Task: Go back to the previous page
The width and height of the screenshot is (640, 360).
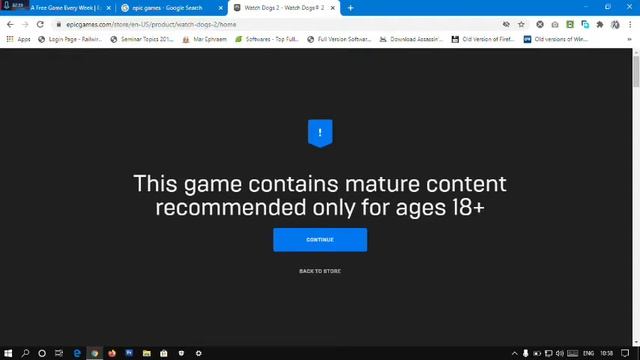Action: click(10, 24)
